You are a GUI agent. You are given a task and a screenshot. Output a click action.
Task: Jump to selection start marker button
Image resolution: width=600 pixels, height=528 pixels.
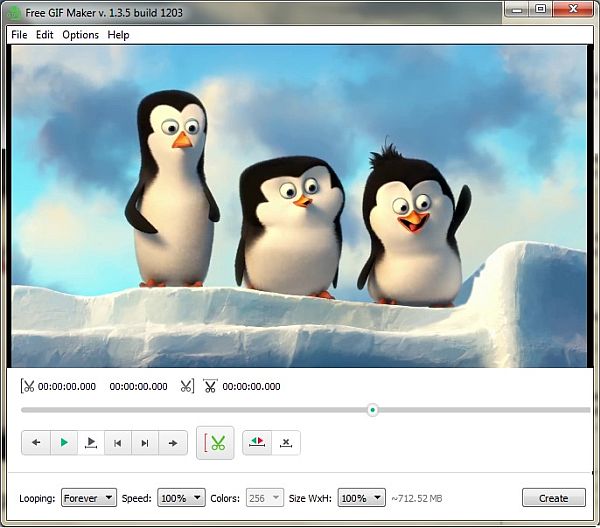(118, 443)
